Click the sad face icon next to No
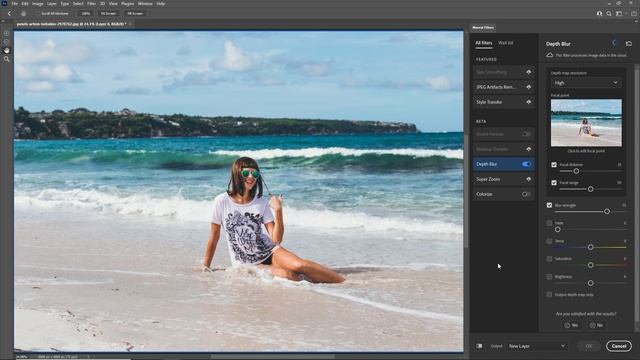The image size is (640, 360). coord(592,325)
